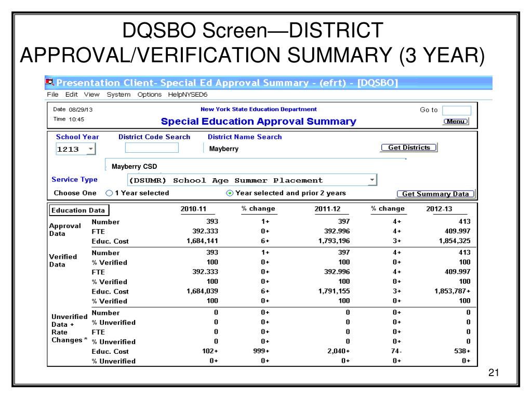Click the Approval Data FTE value 392.333
This screenshot has width=532, height=399.
click(x=205, y=231)
